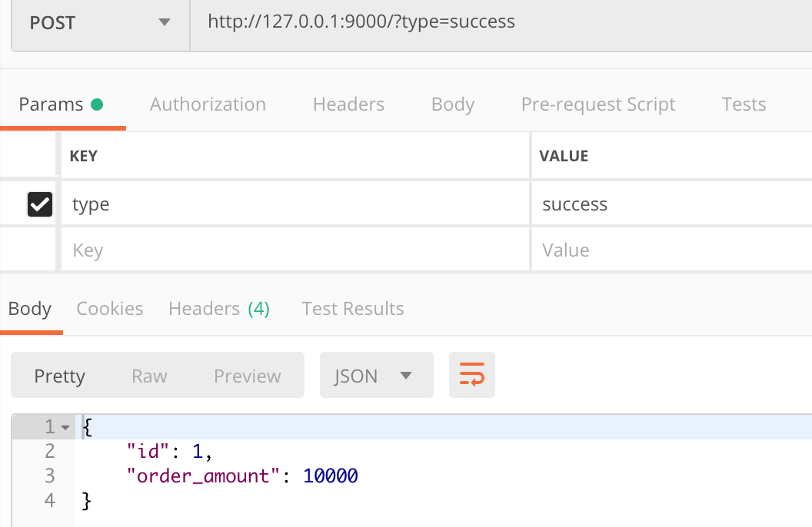
Task: Switch to the Tests tab
Action: pyautogui.click(x=744, y=104)
